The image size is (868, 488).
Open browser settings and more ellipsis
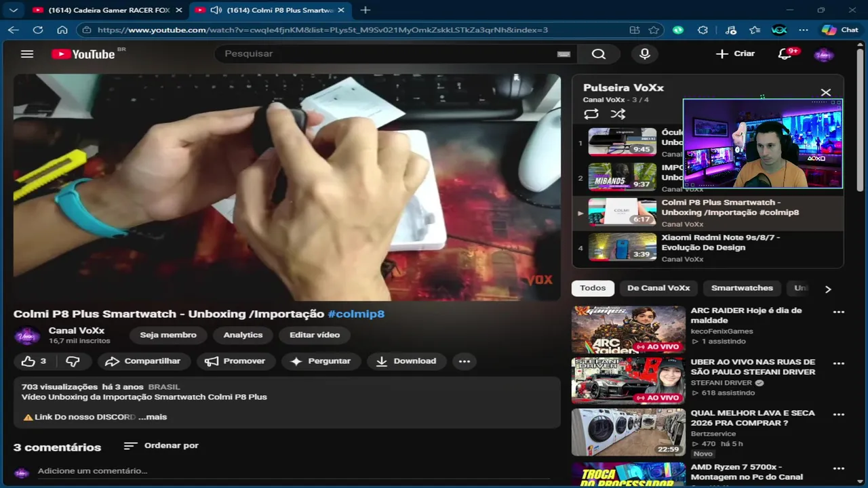(804, 30)
